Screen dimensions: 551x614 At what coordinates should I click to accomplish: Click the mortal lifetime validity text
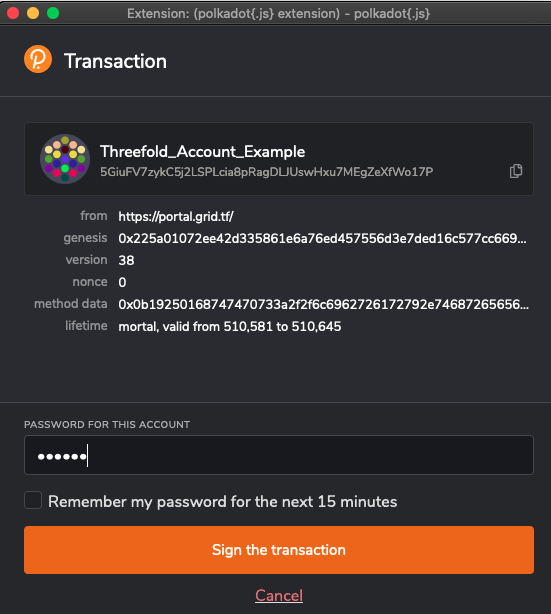point(229,327)
